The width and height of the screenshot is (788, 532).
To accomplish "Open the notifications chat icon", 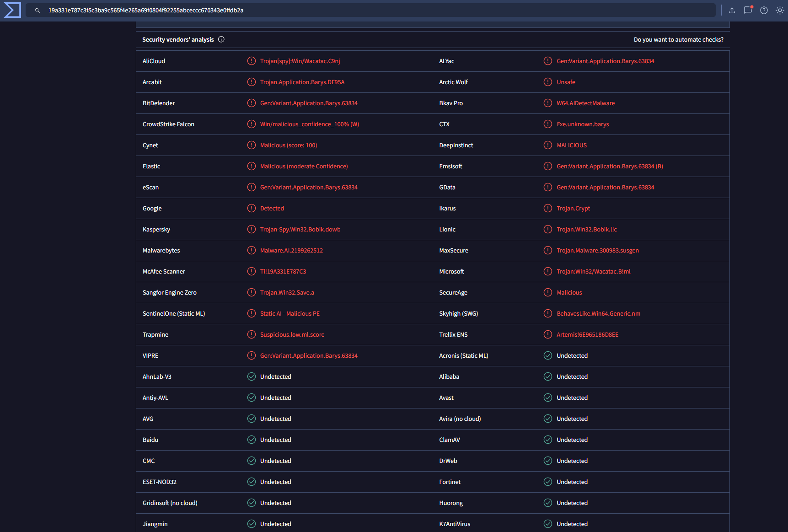I will pos(748,10).
